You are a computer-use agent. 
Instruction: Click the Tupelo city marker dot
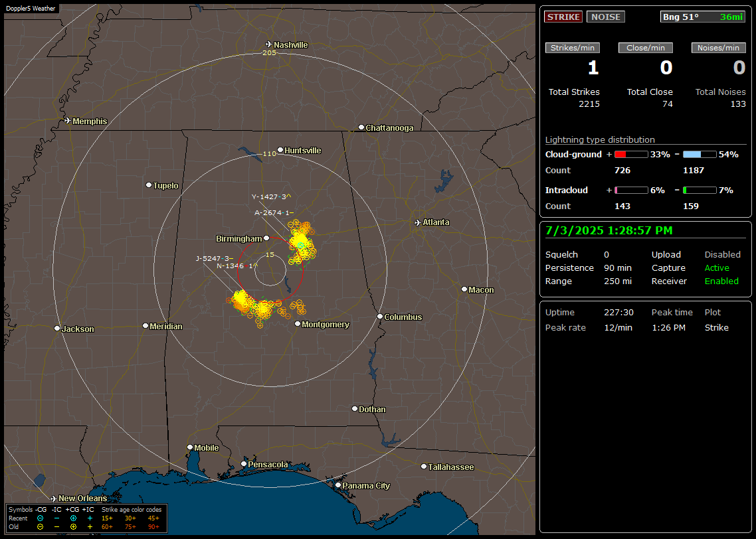149,185
